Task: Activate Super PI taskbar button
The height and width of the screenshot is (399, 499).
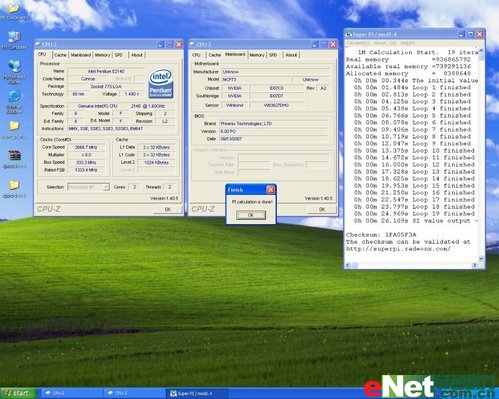Action: point(197,394)
